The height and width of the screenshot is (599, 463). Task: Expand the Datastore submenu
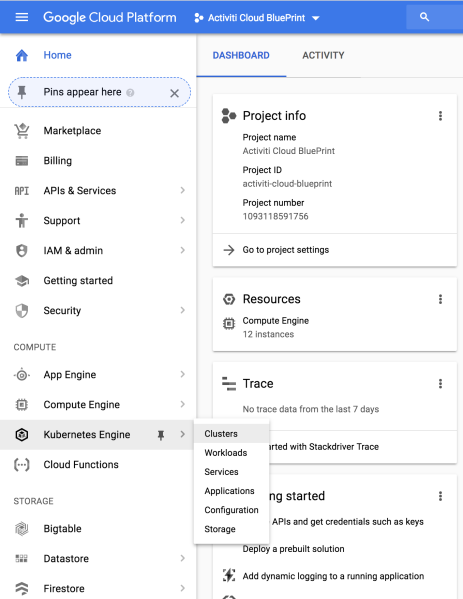[x=183, y=558]
